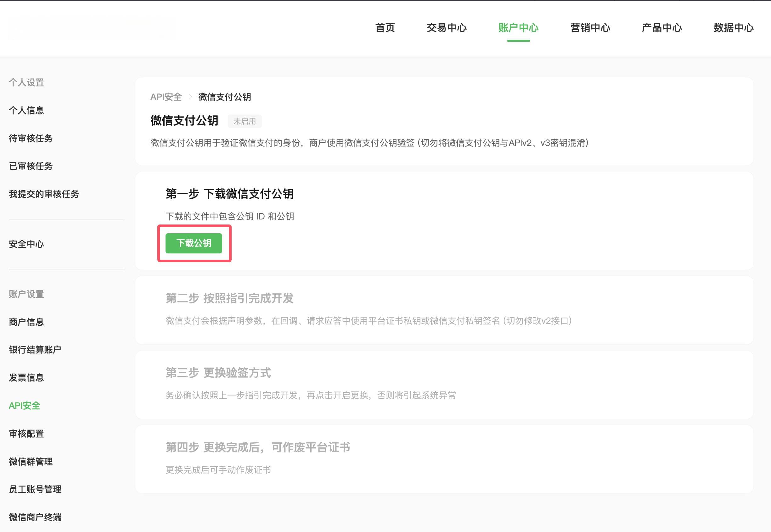Open 个人信息 in sidebar
771x532 pixels.
pyautogui.click(x=26, y=110)
